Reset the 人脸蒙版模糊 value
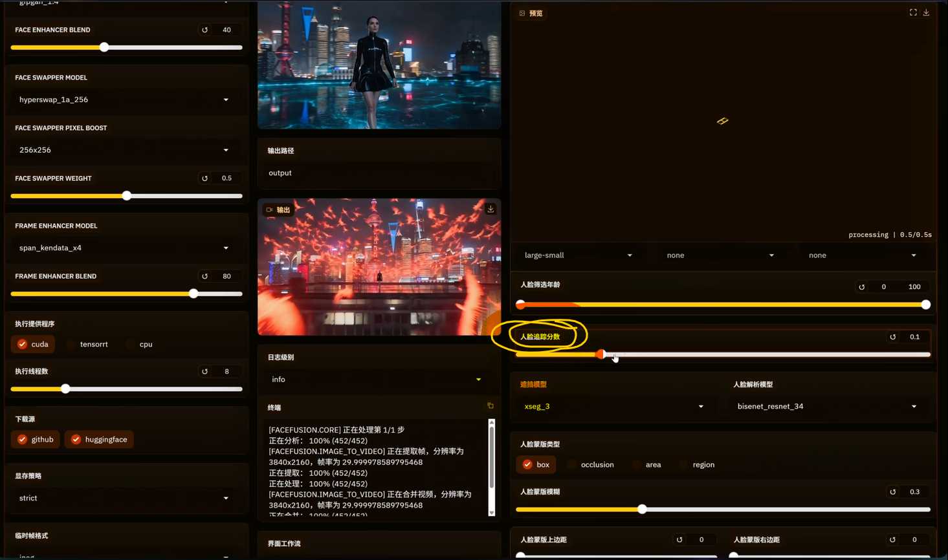This screenshot has width=948, height=560. [893, 492]
